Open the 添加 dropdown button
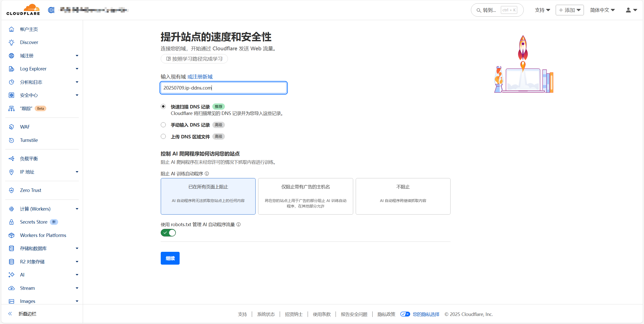 click(570, 10)
